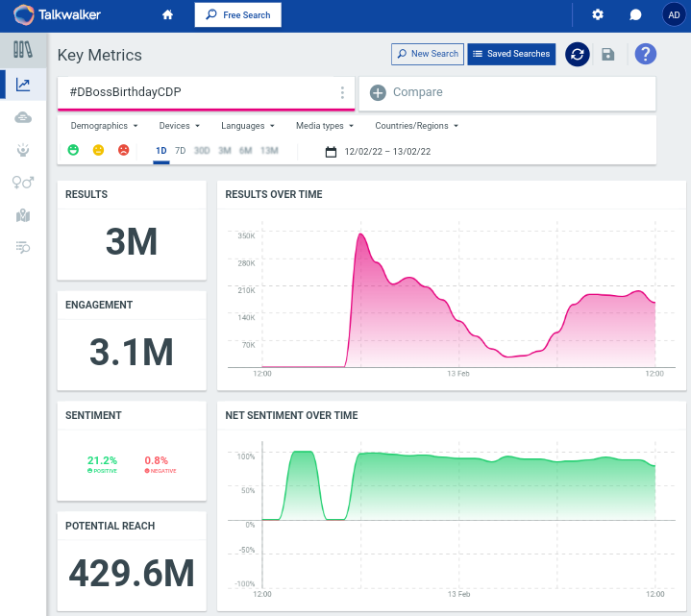Open the library books sidebar icon
691x616 pixels.
(x=23, y=50)
